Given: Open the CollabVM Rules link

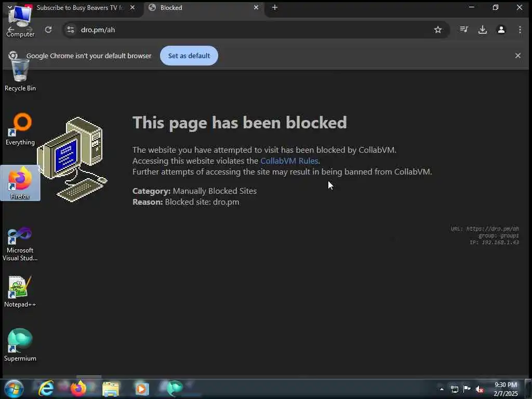Looking at the screenshot, I should pyautogui.click(x=289, y=161).
